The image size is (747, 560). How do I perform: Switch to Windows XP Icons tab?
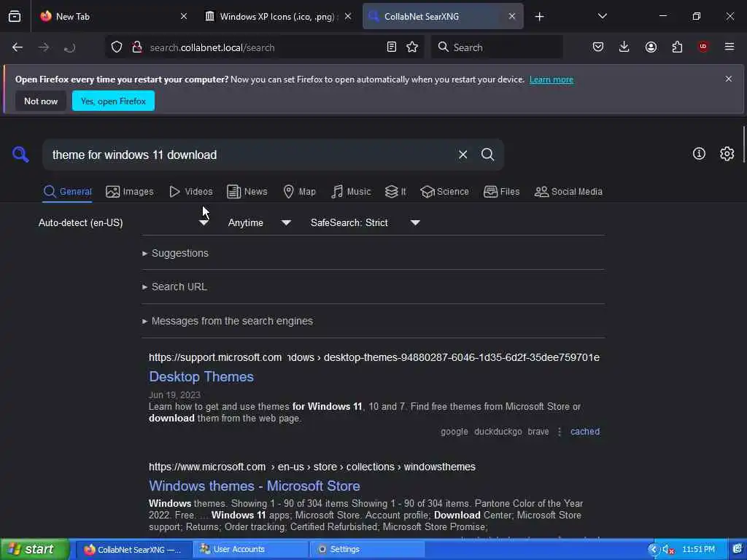[x=277, y=16]
